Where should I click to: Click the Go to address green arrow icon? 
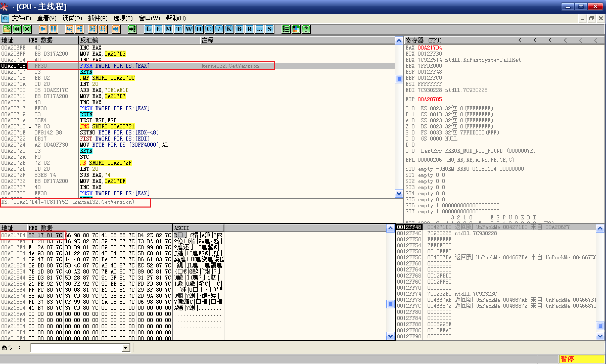point(132,29)
